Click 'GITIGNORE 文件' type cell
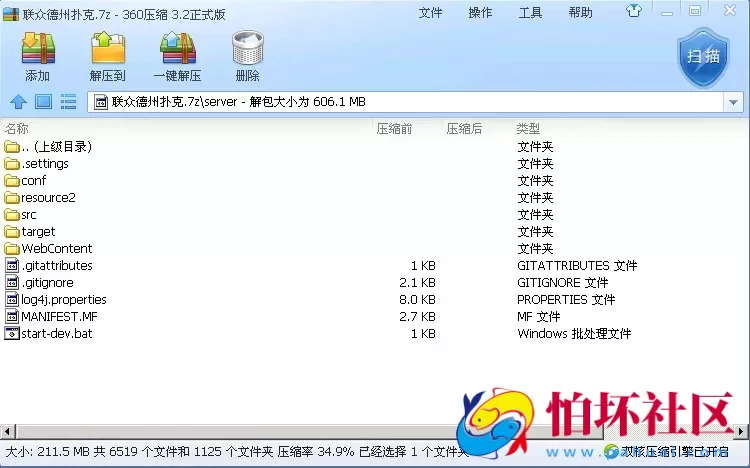Image resolution: width=750 pixels, height=468 pixels. (563, 283)
